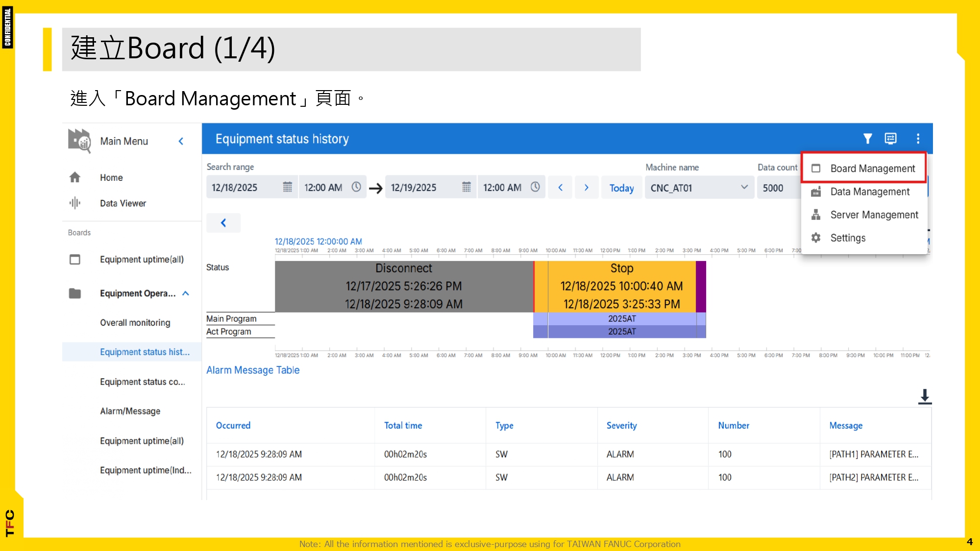The image size is (980, 551).
Task: Click the calendar picker for the 12/18/2025 start date
Action: [x=287, y=187]
